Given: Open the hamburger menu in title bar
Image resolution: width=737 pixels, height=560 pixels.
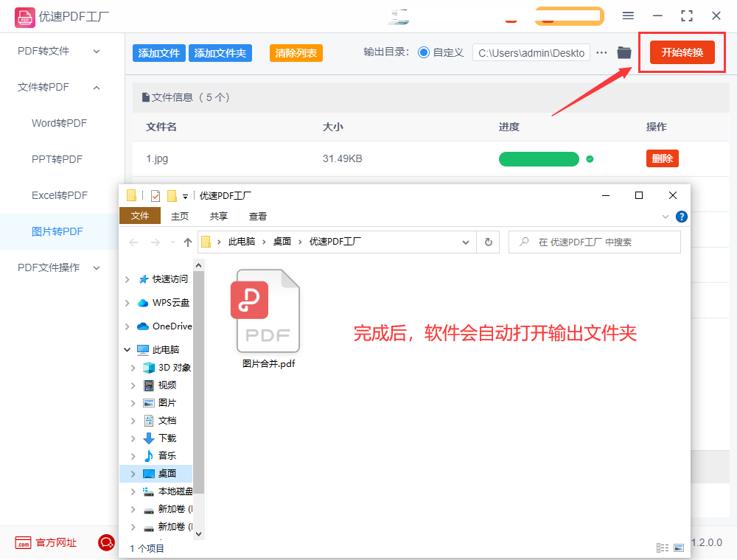Looking at the screenshot, I should click(628, 16).
